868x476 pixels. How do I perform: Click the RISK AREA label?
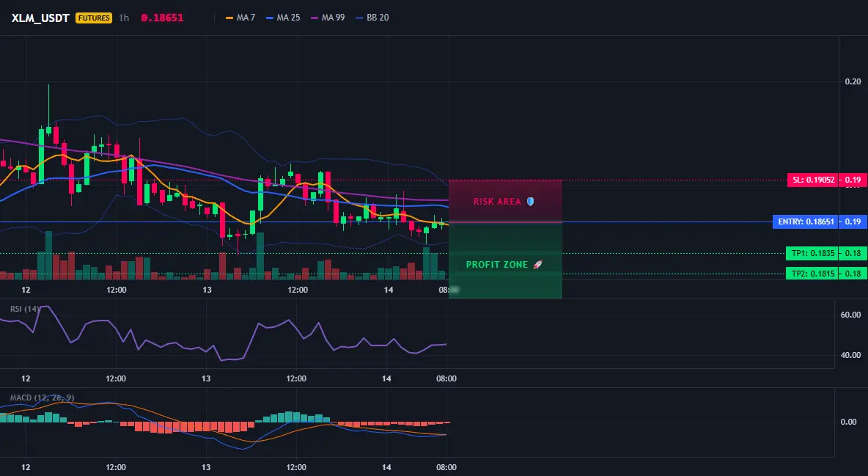click(497, 202)
